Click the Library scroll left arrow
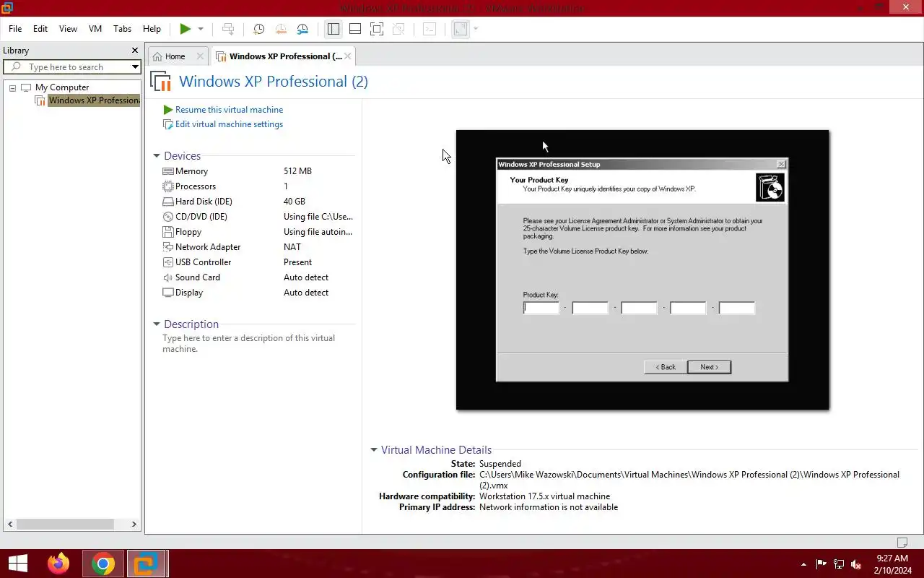The image size is (924, 578). tap(9, 524)
